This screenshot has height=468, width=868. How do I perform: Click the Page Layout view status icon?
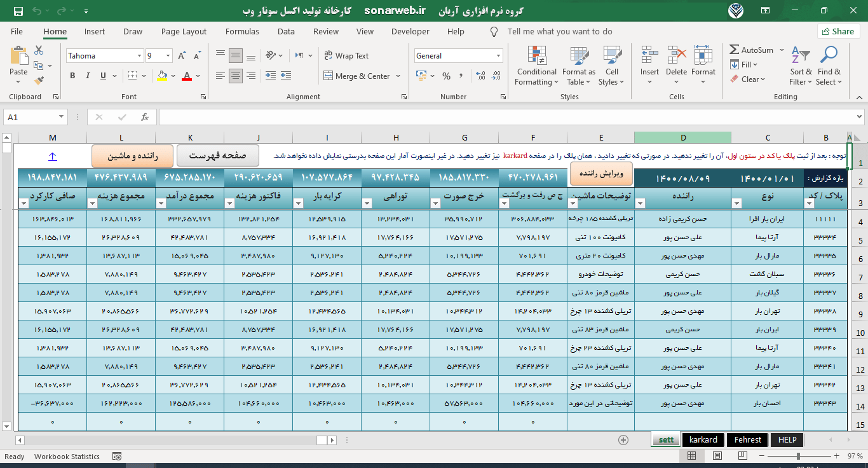point(717,456)
